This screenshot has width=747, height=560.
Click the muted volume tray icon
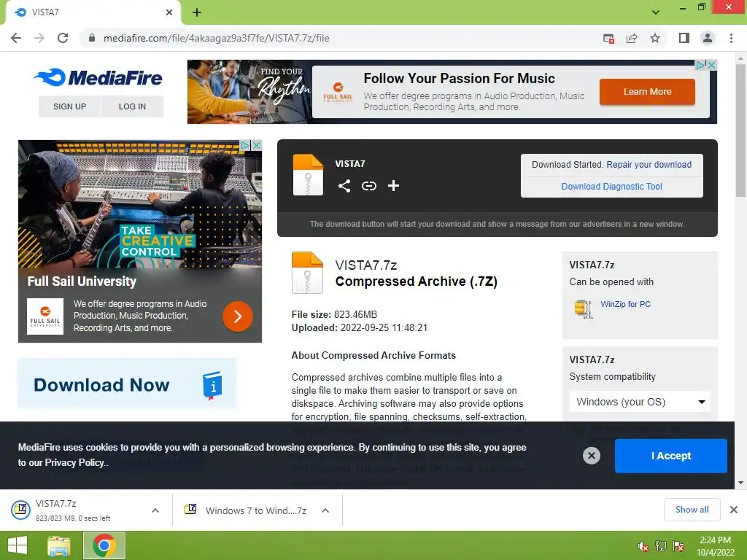point(643,546)
